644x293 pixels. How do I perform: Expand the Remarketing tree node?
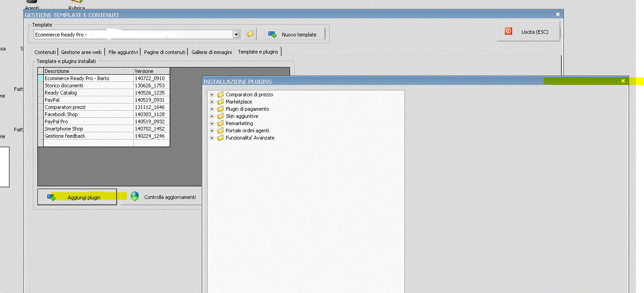coord(212,123)
